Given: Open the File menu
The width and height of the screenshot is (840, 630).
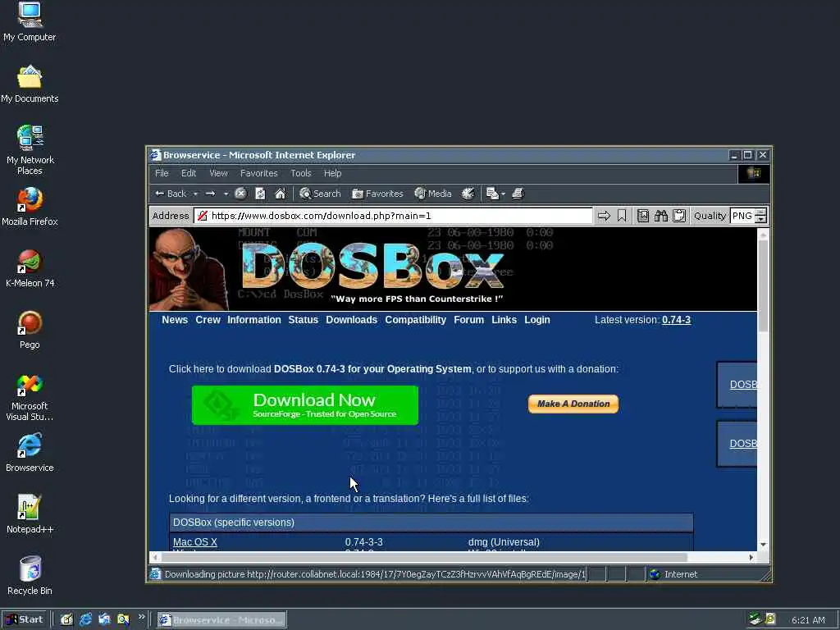Looking at the screenshot, I should (x=162, y=173).
